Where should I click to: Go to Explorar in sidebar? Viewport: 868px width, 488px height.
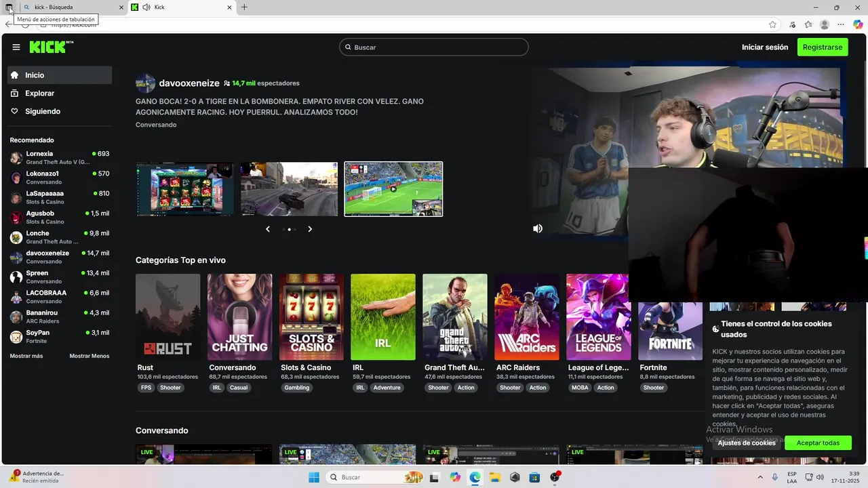[60, 93]
